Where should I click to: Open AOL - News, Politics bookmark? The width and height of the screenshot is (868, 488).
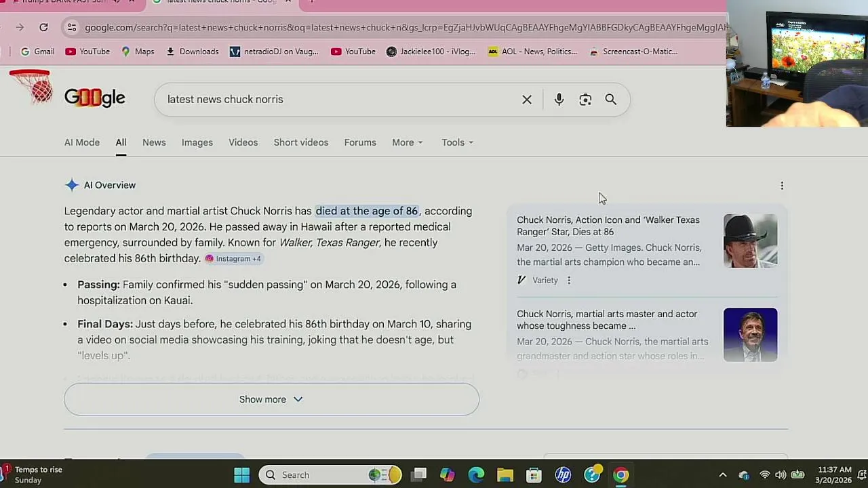tap(532, 52)
